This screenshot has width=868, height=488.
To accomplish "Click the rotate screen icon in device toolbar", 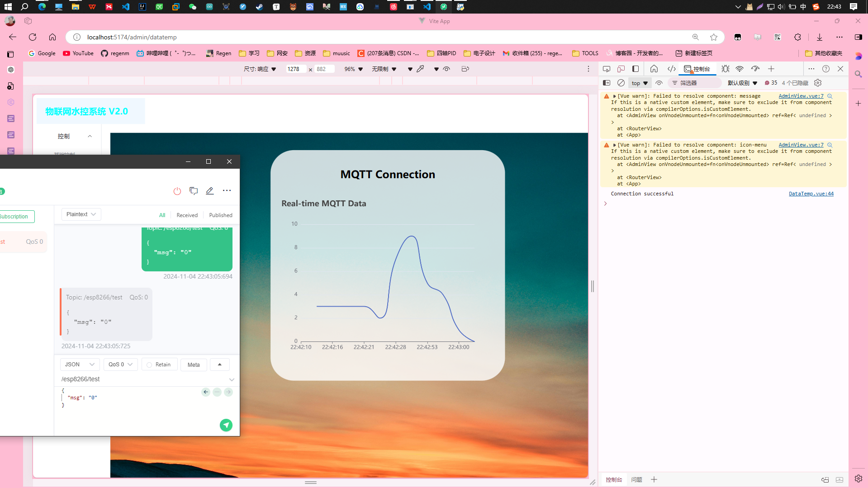I will click(x=465, y=69).
